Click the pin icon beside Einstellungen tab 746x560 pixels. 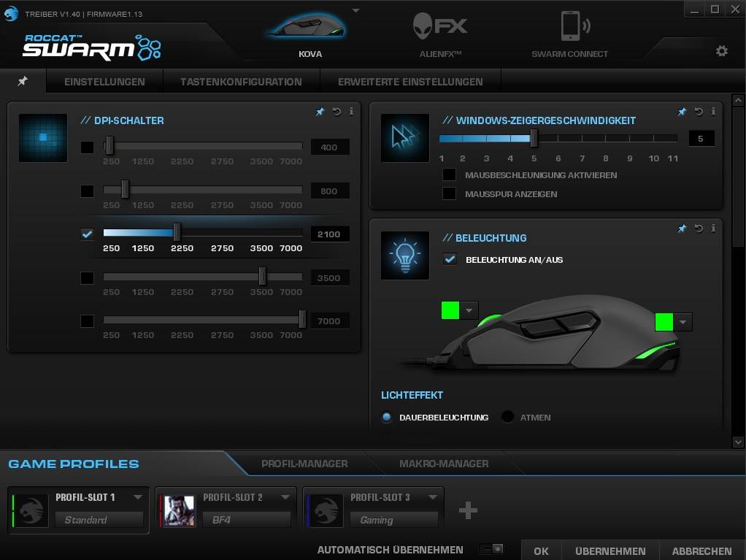click(23, 81)
